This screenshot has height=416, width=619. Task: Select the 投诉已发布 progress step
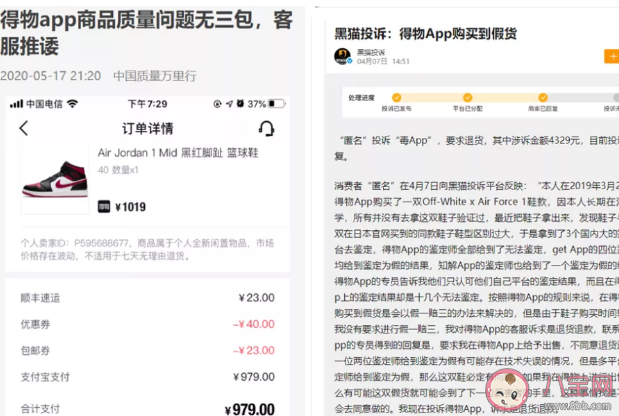396,102
